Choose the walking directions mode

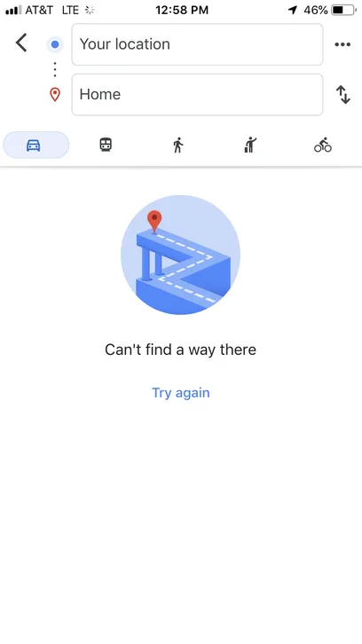coord(178,145)
